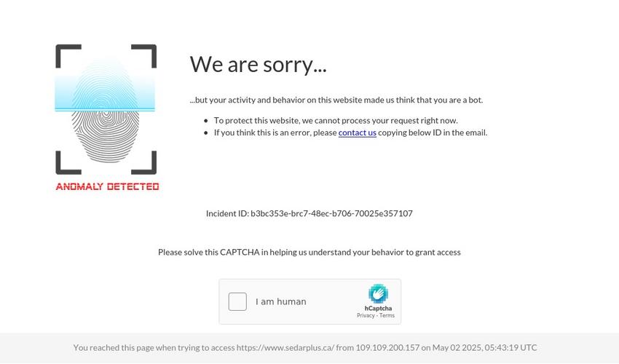
Task: Click the IP address 109.109.200.157
Action: click(x=387, y=348)
